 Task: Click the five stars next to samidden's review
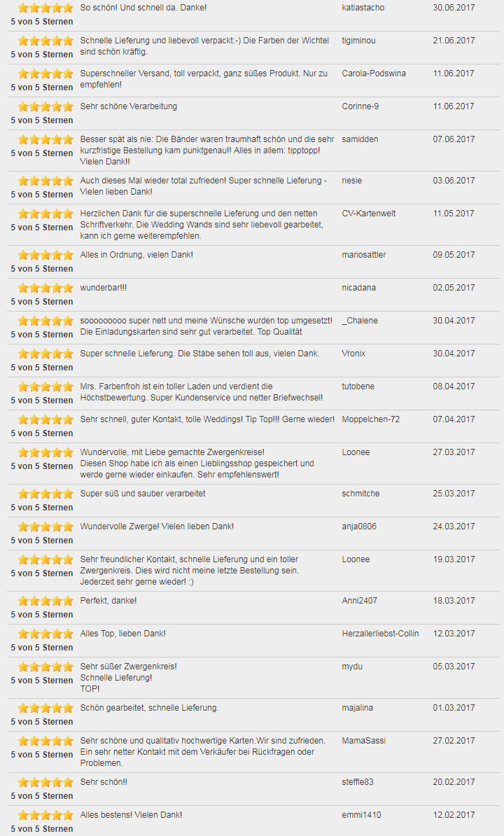click(45, 140)
